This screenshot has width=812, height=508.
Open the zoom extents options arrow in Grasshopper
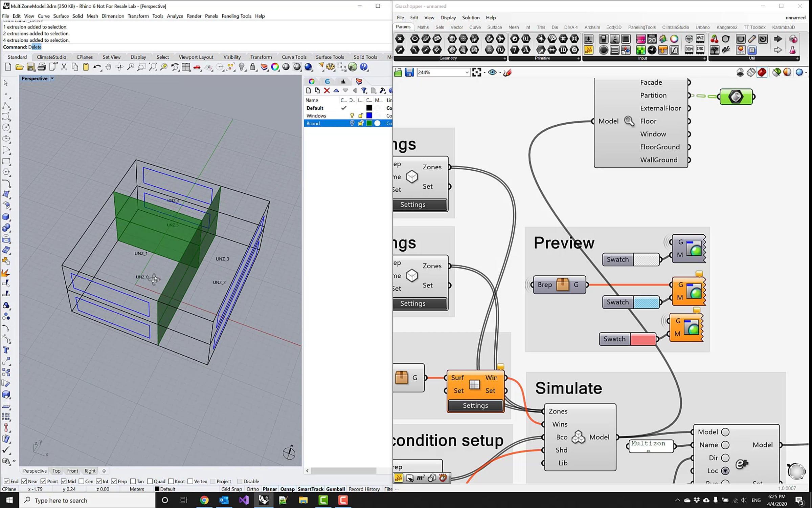(484, 72)
